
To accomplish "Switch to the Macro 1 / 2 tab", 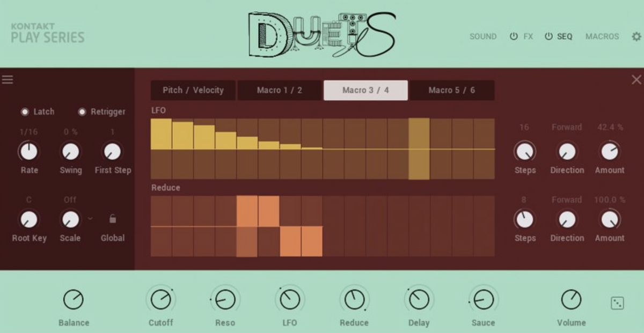I will 280,90.
